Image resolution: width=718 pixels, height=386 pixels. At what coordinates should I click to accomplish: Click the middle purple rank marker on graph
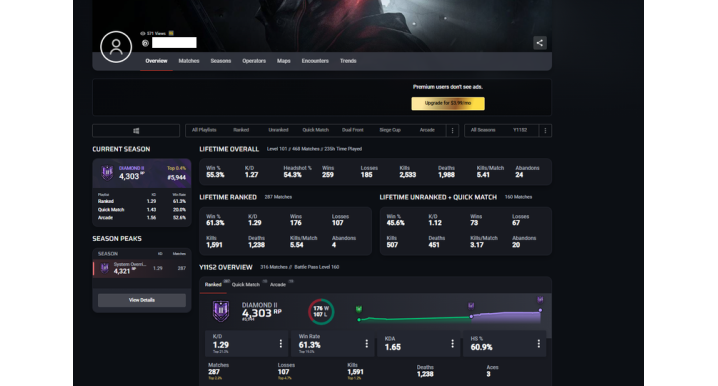tap(471, 305)
